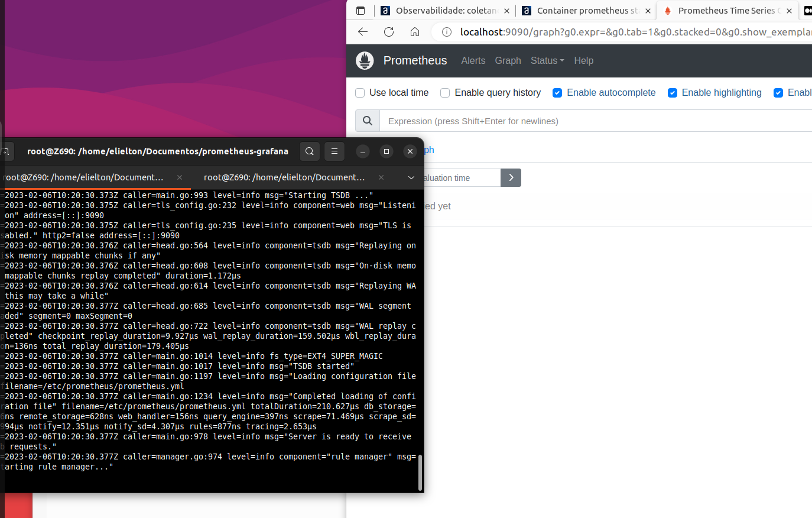Screen dimensions: 812x518
Task: Click the Prometheus flame logo
Action: (365, 60)
